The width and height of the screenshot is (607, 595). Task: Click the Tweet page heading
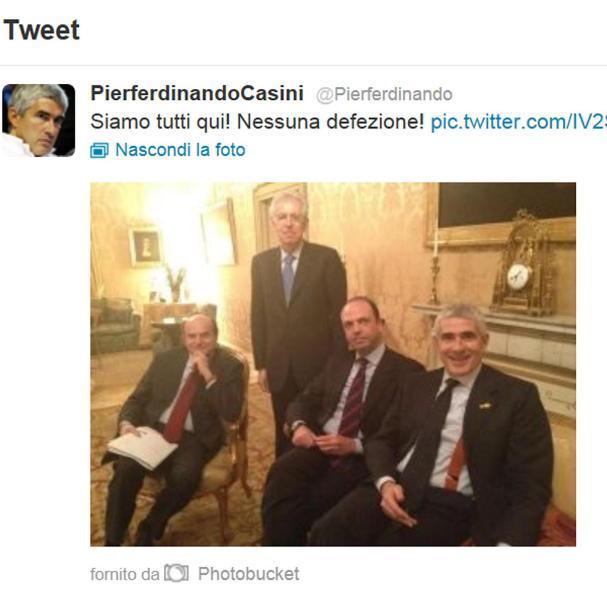(41, 30)
